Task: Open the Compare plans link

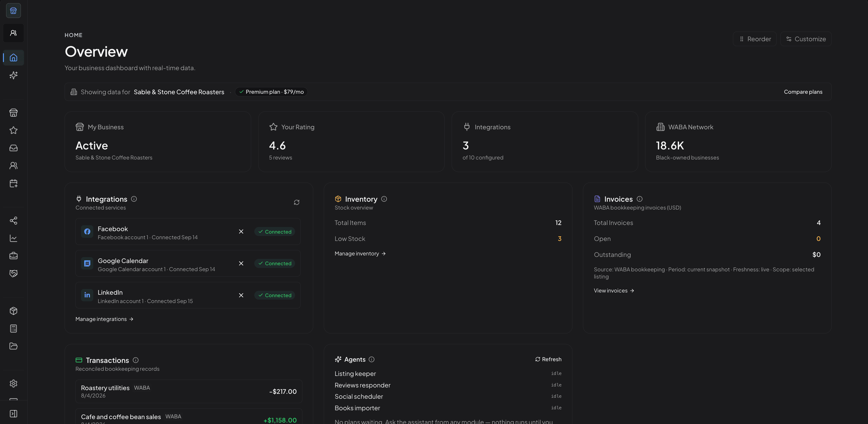Action: point(803,92)
